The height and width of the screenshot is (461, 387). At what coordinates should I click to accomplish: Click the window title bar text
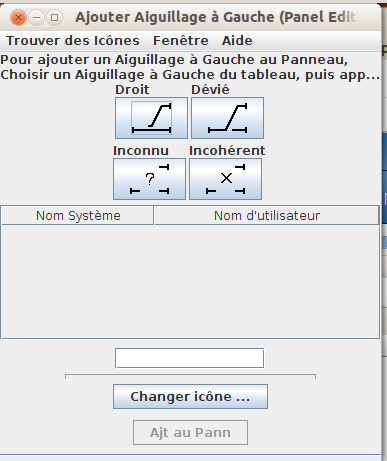pos(215,17)
